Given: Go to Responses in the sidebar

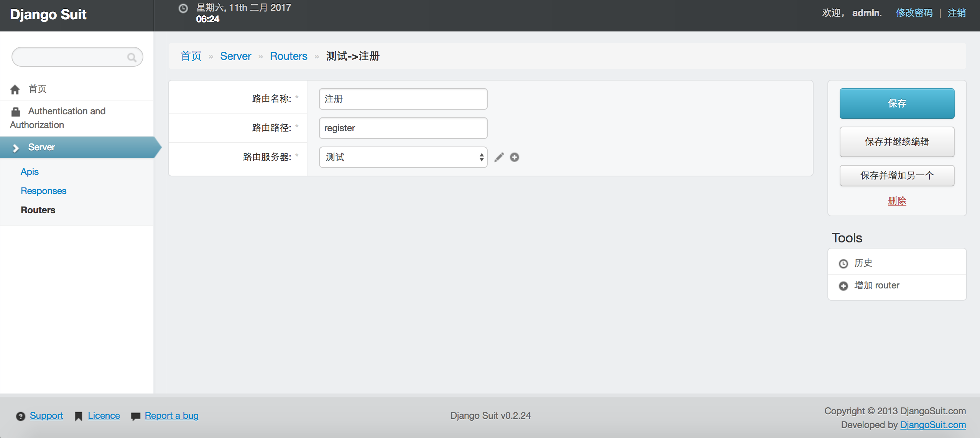Looking at the screenshot, I should point(43,191).
